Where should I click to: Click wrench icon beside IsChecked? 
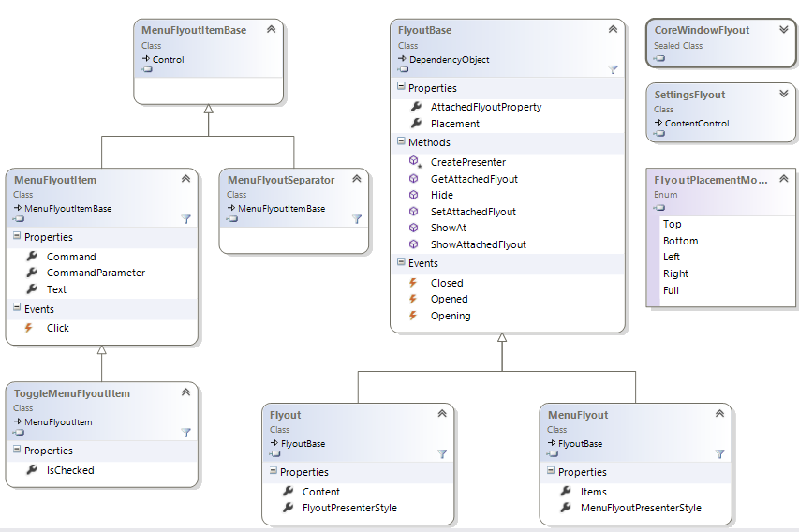coord(32,470)
